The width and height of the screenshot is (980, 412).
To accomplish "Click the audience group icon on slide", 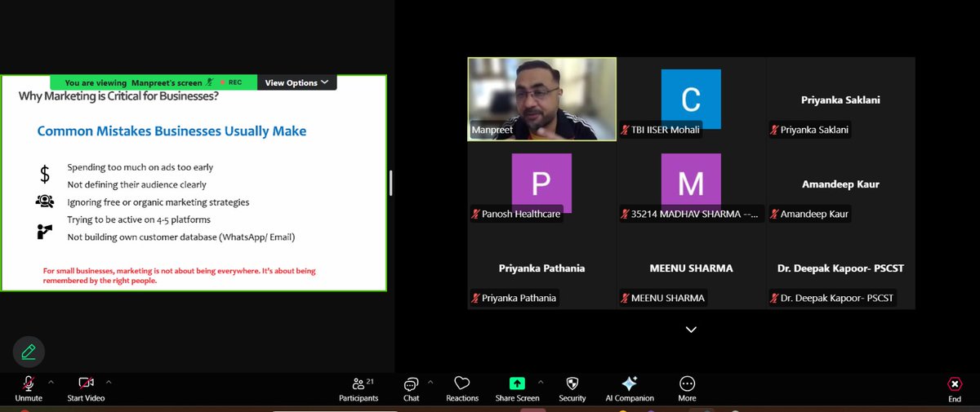I will [x=44, y=201].
